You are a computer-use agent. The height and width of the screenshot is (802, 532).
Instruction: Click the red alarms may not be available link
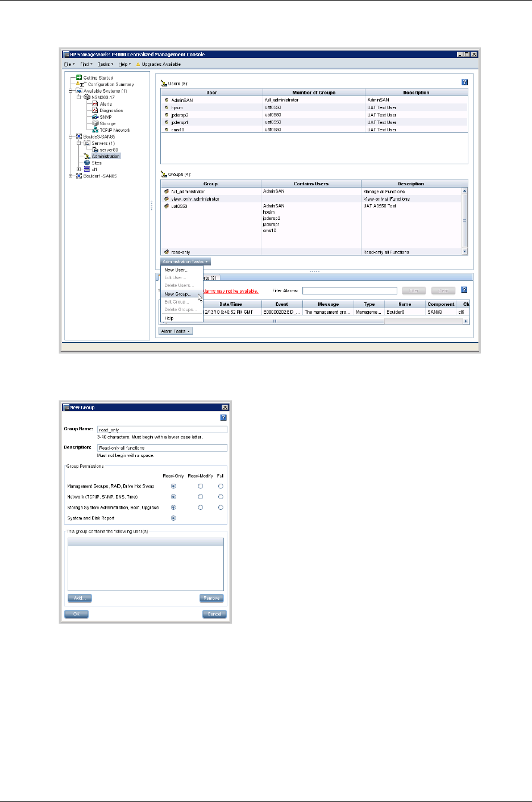pos(231,291)
